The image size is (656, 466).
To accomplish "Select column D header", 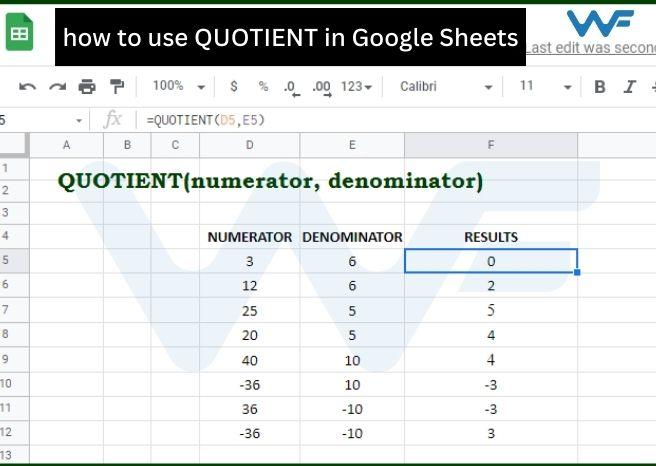I will click(250, 145).
